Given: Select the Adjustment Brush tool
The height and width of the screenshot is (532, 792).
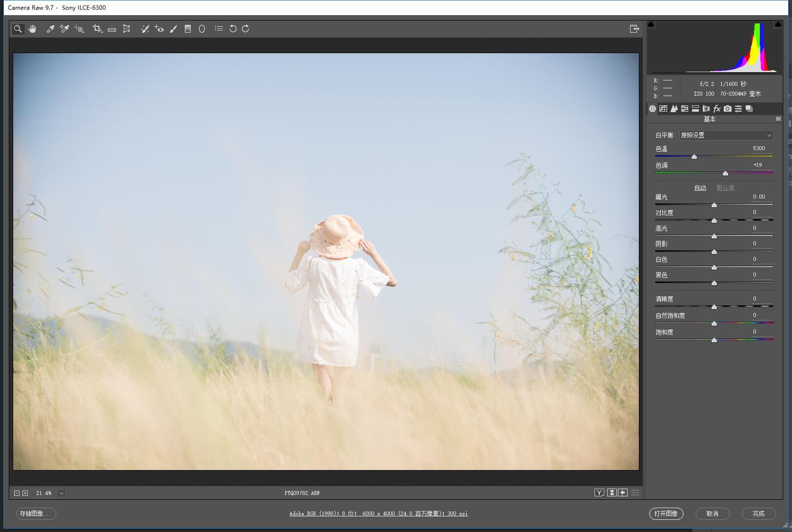Looking at the screenshot, I should [173, 29].
